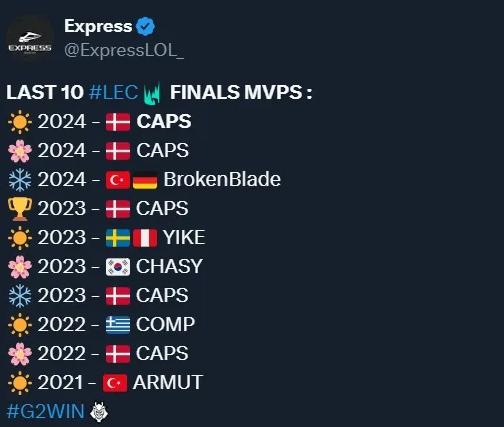Click the cherry blossom emoji beside CHASY row
Image resolution: width=504 pixels, height=427 pixels.
click(x=20, y=267)
